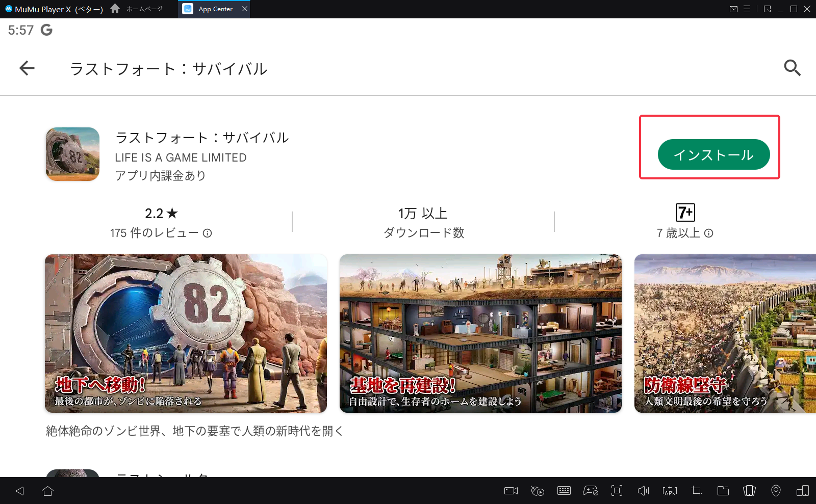Open gamepad settings icon
The width and height of the screenshot is (816, 504).
tap(591, 491)
